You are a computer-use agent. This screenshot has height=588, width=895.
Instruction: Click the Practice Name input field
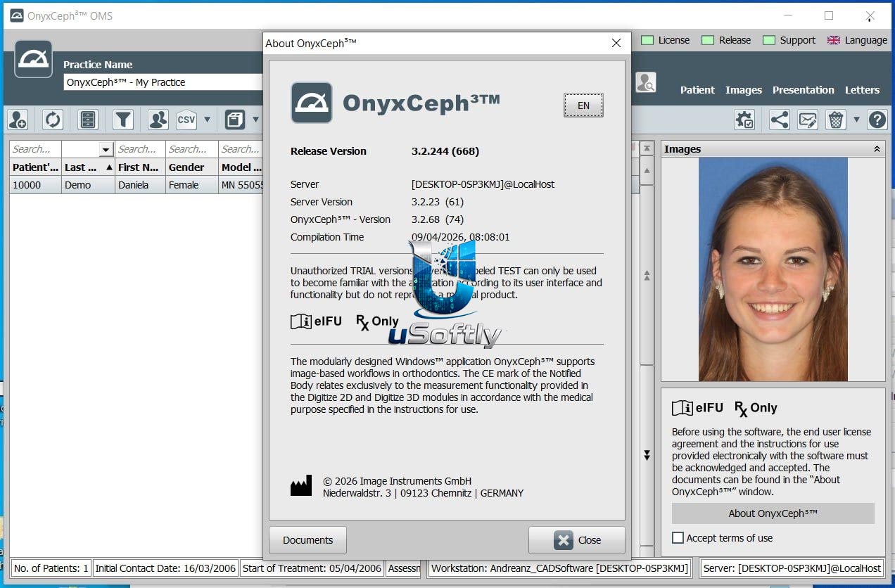[163, 82]
